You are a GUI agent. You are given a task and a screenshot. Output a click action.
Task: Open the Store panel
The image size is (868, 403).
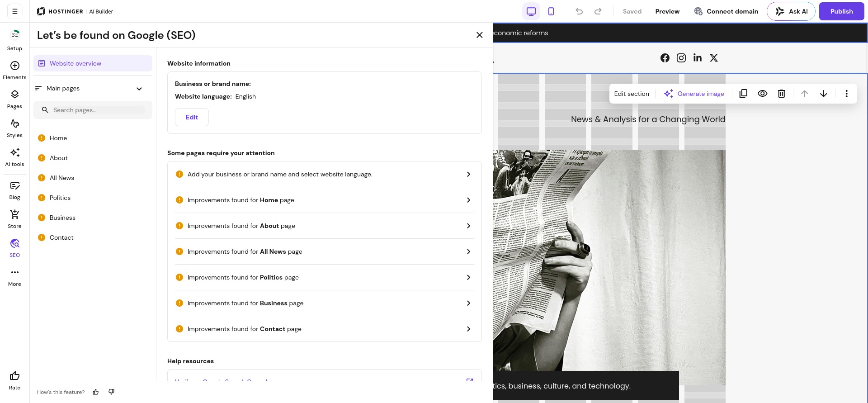click(14, 219)
